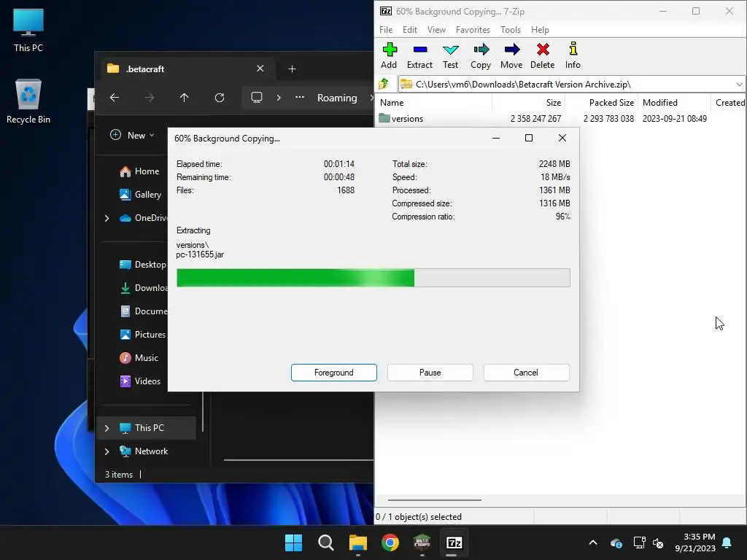Viewport: 747px width, 560px height.
Task: Open Downloads in Explorer sidebar
Action: [x=143, y=287]
